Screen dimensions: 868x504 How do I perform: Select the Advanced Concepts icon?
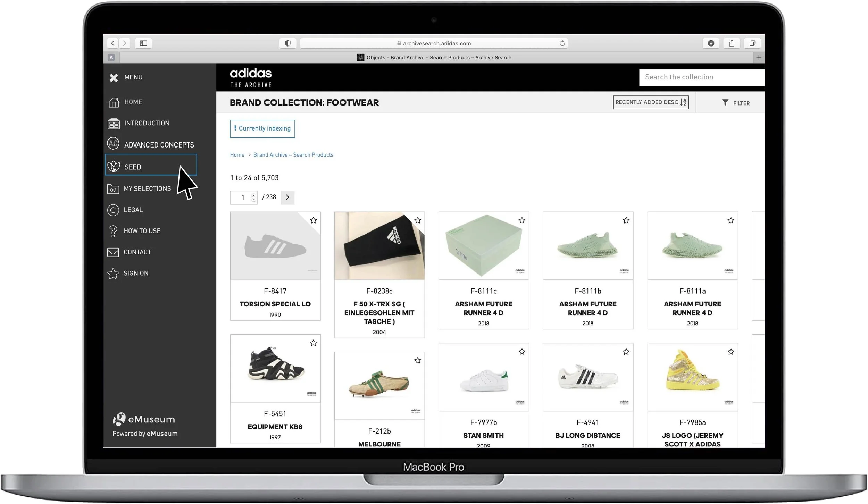tap(113, 144)
